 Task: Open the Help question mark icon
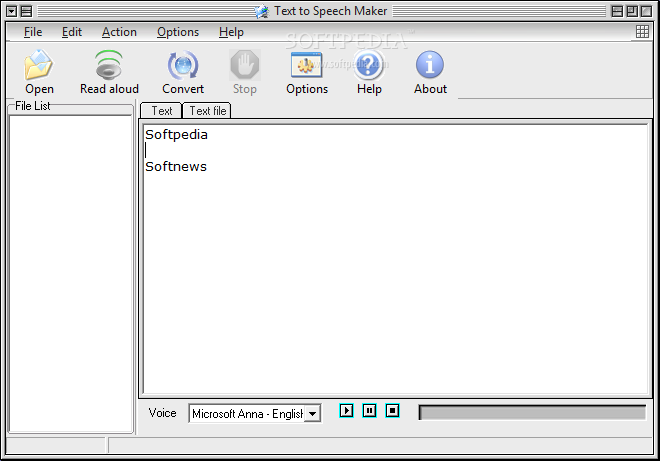coord(368,65)
